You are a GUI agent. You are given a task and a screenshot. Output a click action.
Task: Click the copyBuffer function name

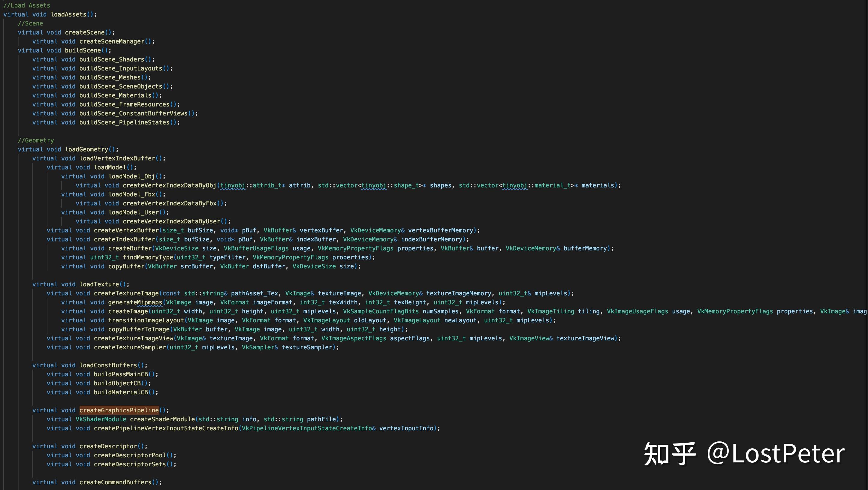[x=126, y=266]
